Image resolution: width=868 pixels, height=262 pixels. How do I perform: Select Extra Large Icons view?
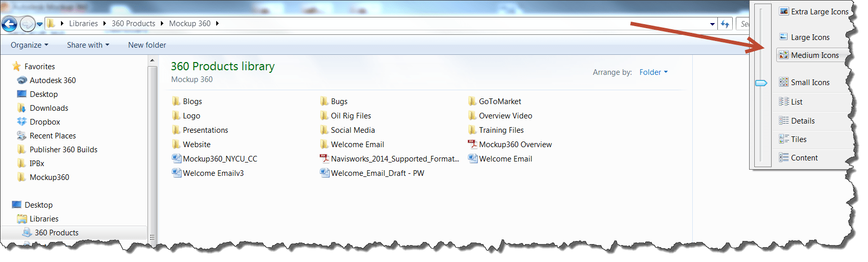click(814, 11)
